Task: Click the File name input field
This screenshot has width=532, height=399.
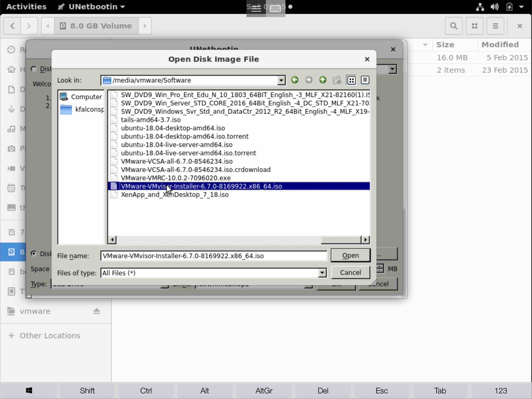Action: pyautogui.click(x=214, y=256)
